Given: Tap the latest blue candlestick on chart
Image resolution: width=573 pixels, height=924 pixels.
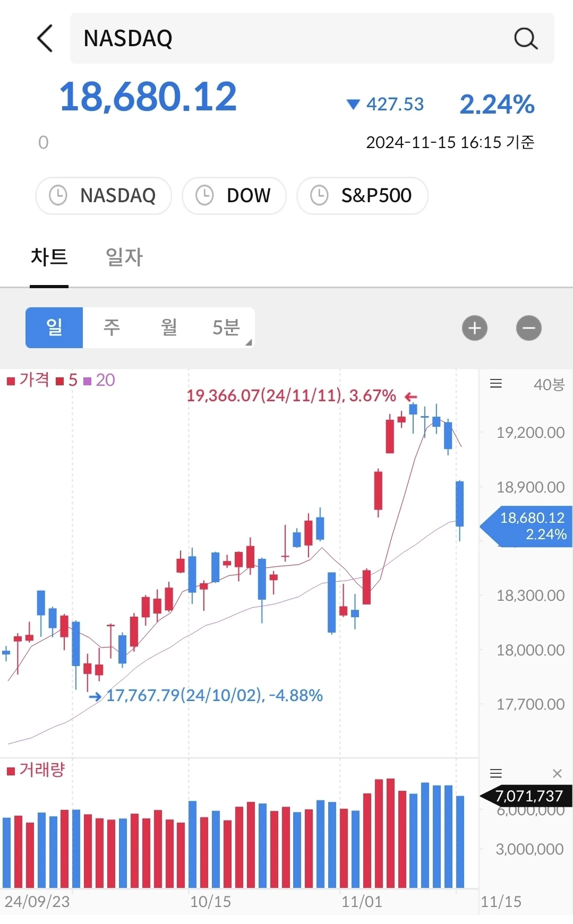Looking at the screenshot, I should tap(459, 504).
